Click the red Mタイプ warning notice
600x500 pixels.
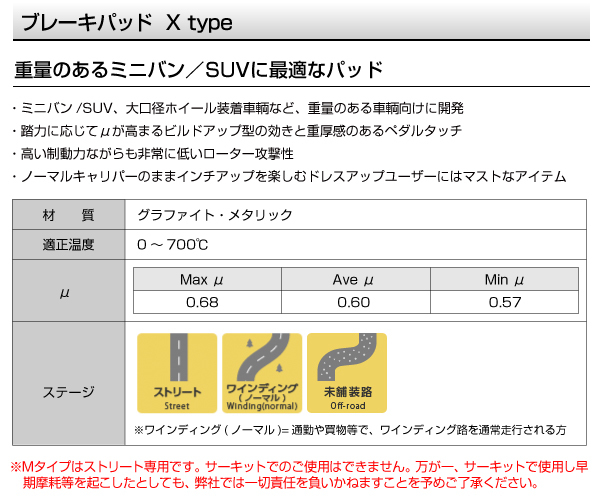(x=299, y=474)
